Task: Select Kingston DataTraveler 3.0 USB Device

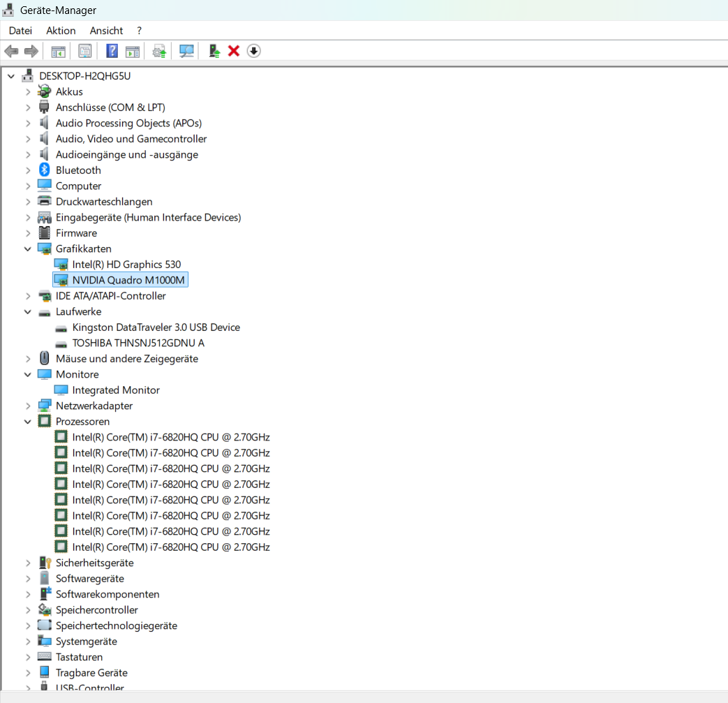Action: [x=156, y=327]
